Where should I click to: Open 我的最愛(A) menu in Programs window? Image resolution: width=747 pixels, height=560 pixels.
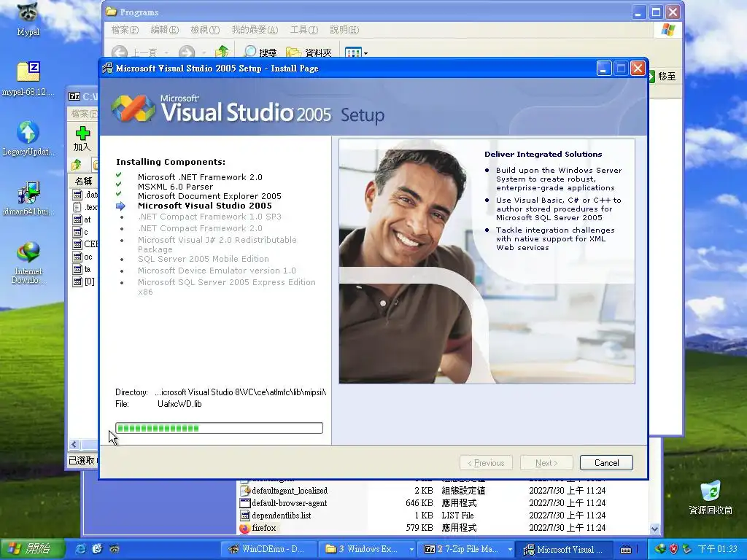click(255, 30)
